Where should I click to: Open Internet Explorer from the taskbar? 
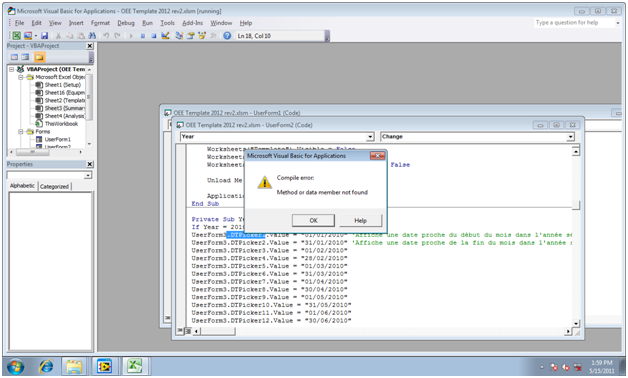click(x=46, y=366)
